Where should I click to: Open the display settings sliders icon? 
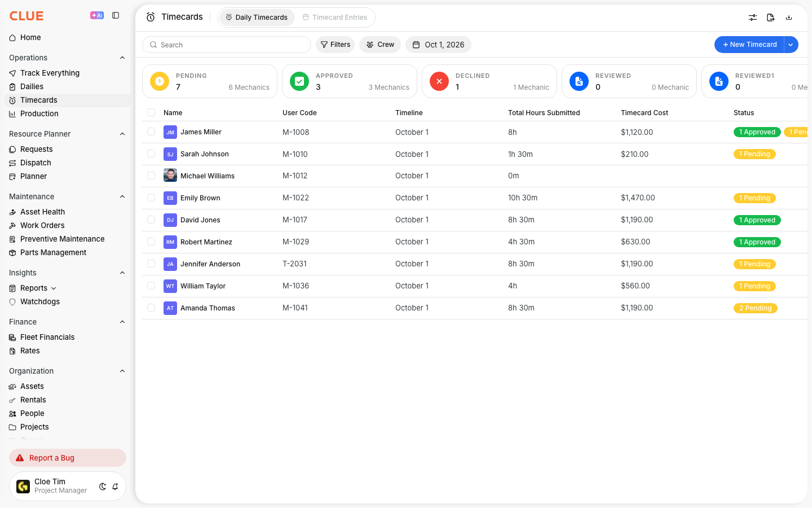tap(753, 17)
